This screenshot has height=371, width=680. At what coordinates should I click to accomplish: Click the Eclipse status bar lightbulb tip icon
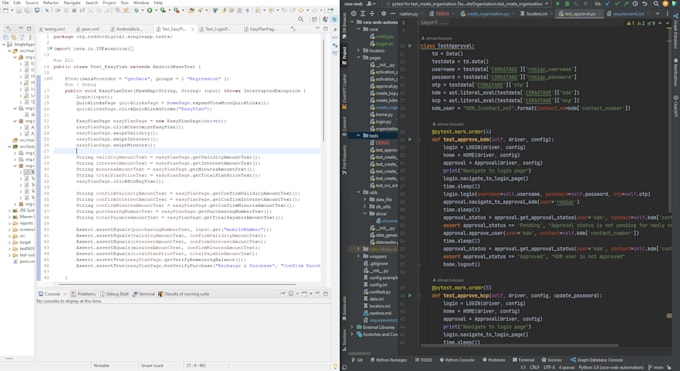[335, 366]
